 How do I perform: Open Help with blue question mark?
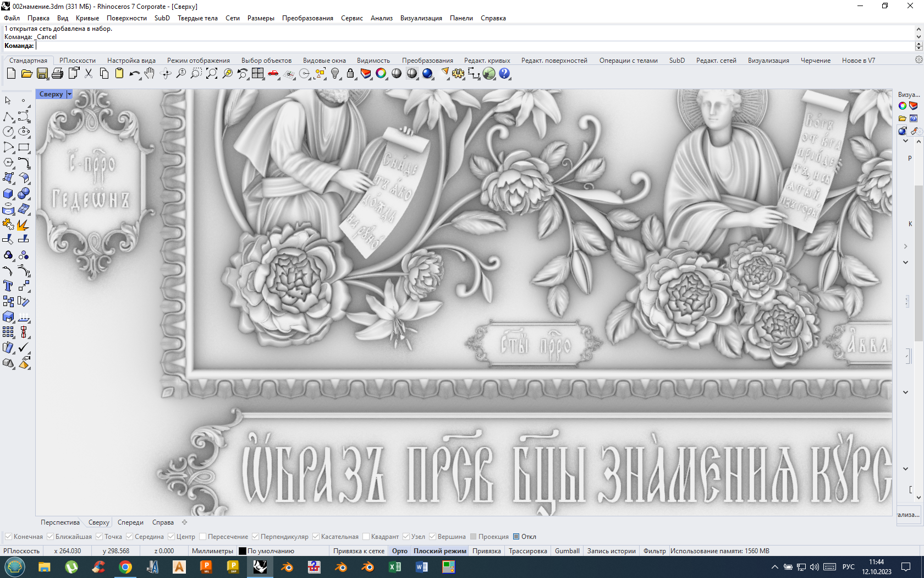[x=504, y=73]
